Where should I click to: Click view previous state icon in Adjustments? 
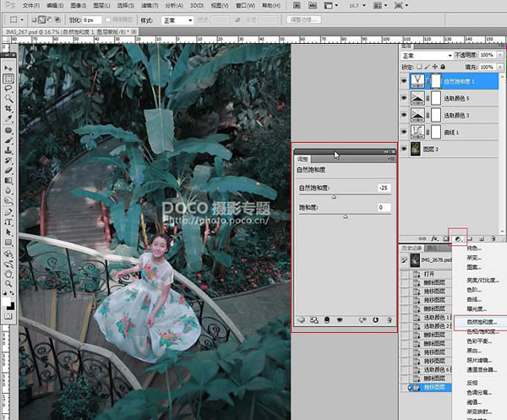[363, 320]
